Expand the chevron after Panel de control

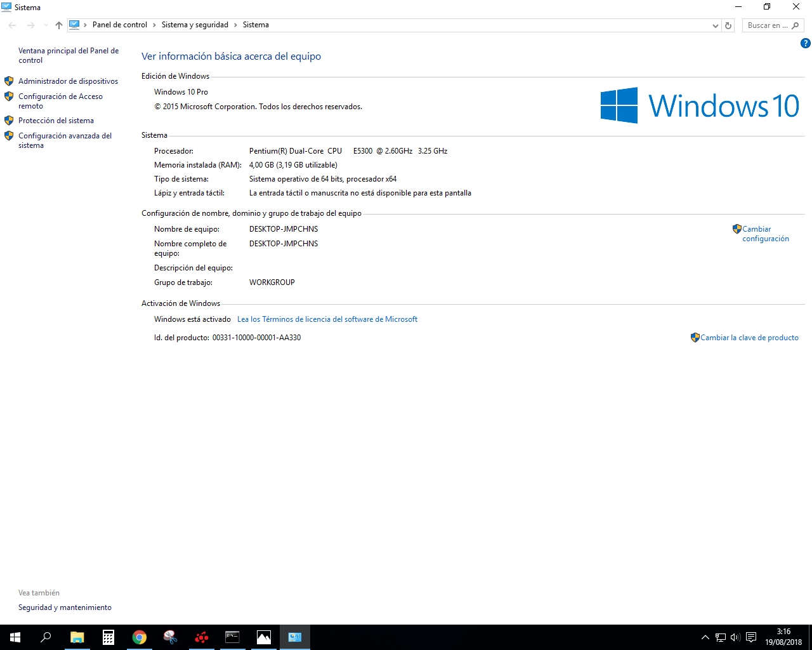tap(154, 25)
